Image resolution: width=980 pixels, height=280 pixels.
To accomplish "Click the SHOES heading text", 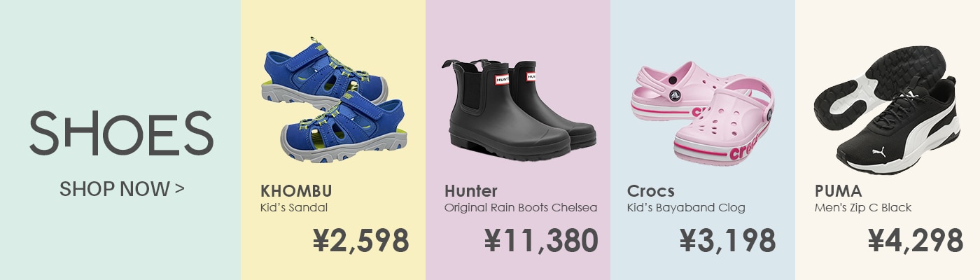I will point(121,133).
